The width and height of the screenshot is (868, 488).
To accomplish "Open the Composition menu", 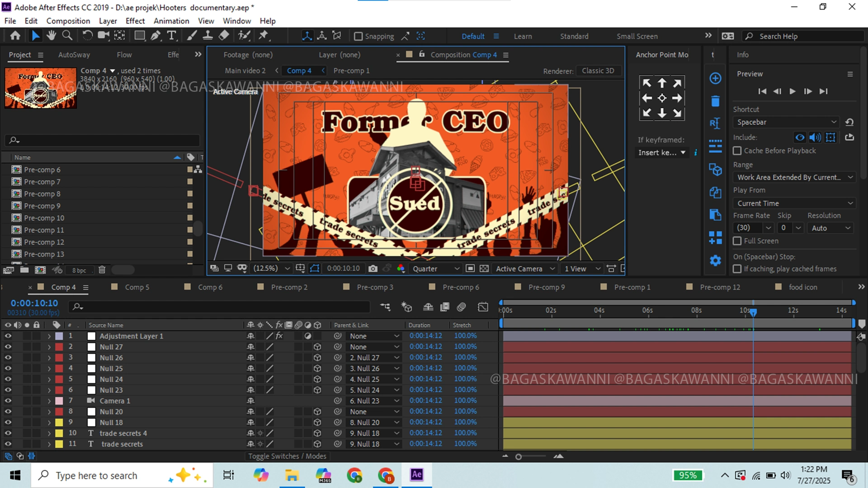I will (68, 21).
